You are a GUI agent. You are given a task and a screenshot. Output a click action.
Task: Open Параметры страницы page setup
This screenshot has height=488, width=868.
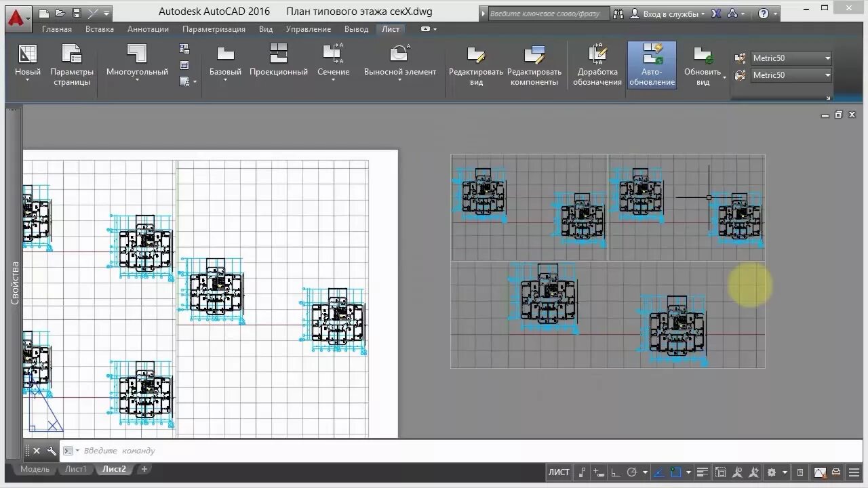(72, 64)
